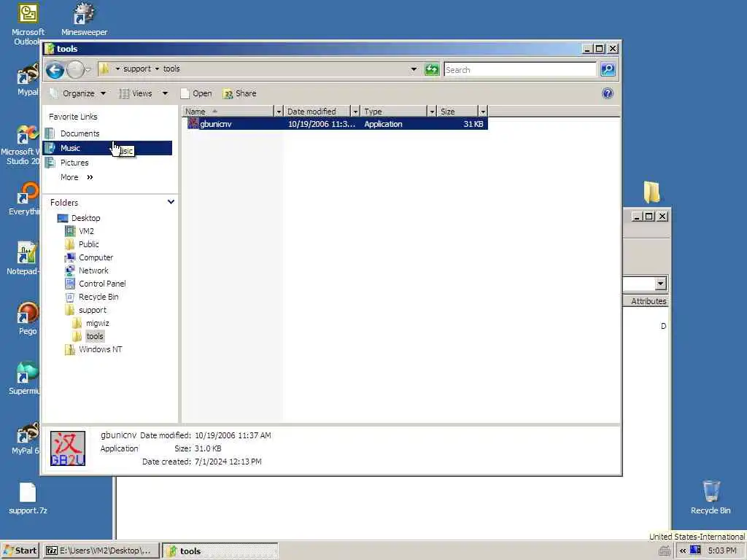Sort by the Size column header

(458, 112)
